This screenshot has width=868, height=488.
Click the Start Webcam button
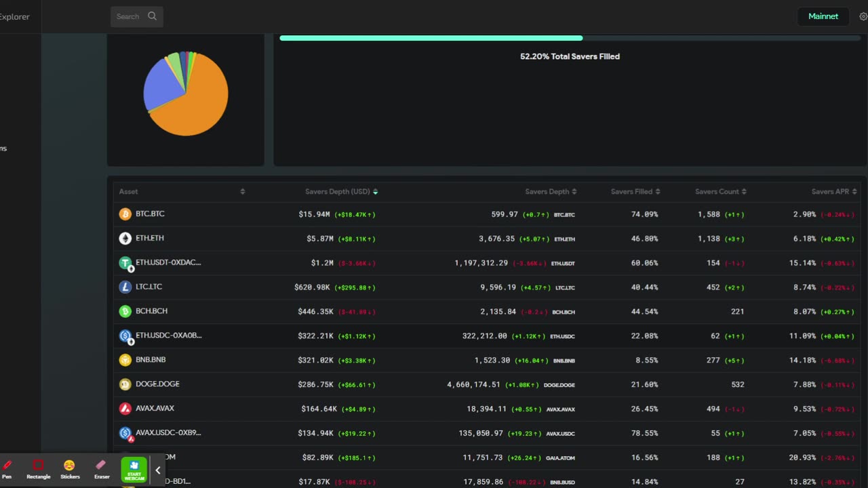134,470
